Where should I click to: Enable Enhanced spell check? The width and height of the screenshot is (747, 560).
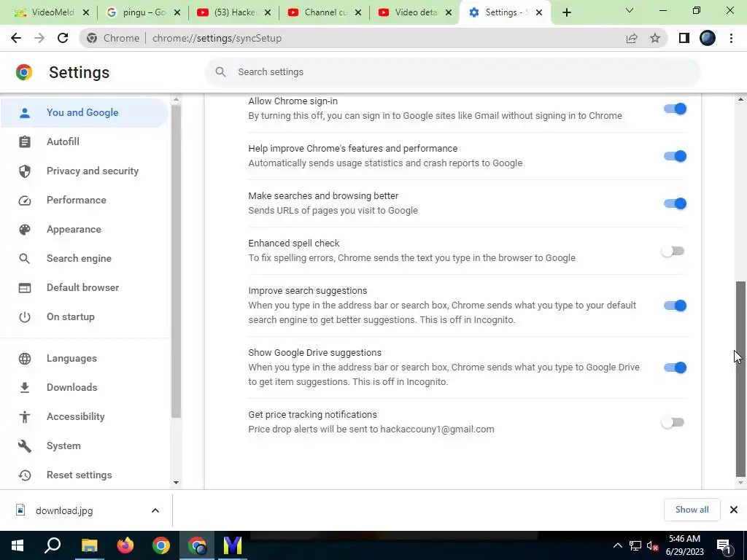pos(673,252)
